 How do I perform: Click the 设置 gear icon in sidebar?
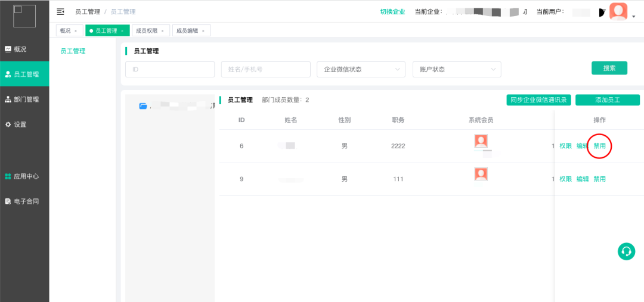click(x=8, y=124)
